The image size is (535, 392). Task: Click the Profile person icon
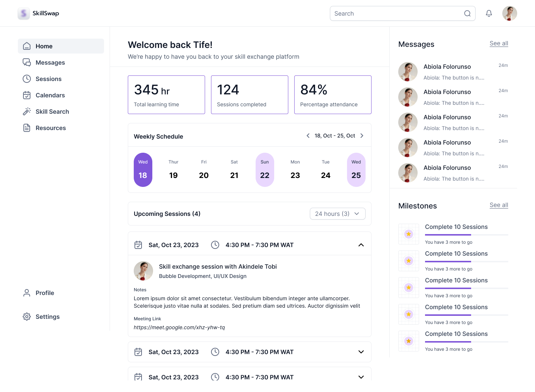click(x=26, y=293)
